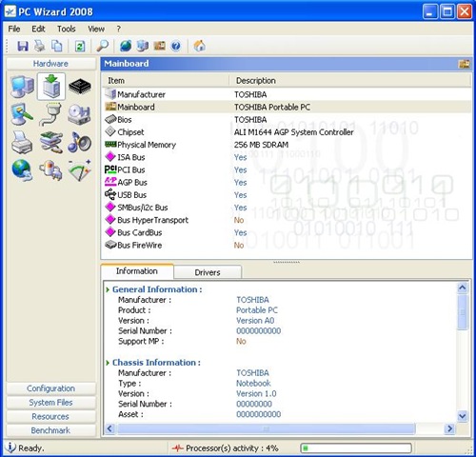Select the Drives disc icon
Viewport: 476px width, 457px height.
click(x=79, y=114)
